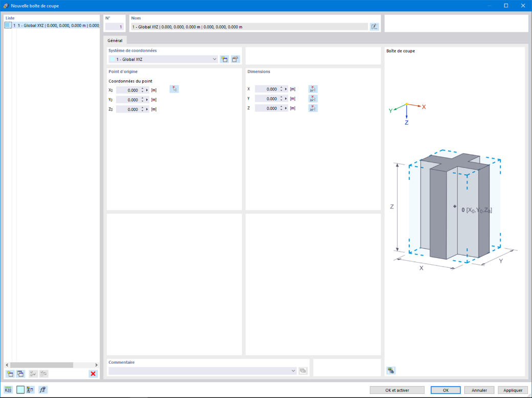Click the list's right scroll arrow

96,365
